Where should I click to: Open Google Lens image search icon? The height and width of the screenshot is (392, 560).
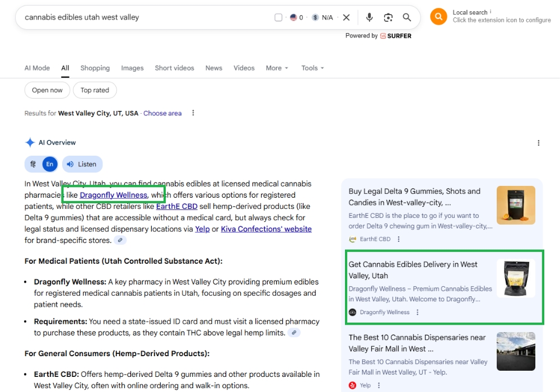388,17
